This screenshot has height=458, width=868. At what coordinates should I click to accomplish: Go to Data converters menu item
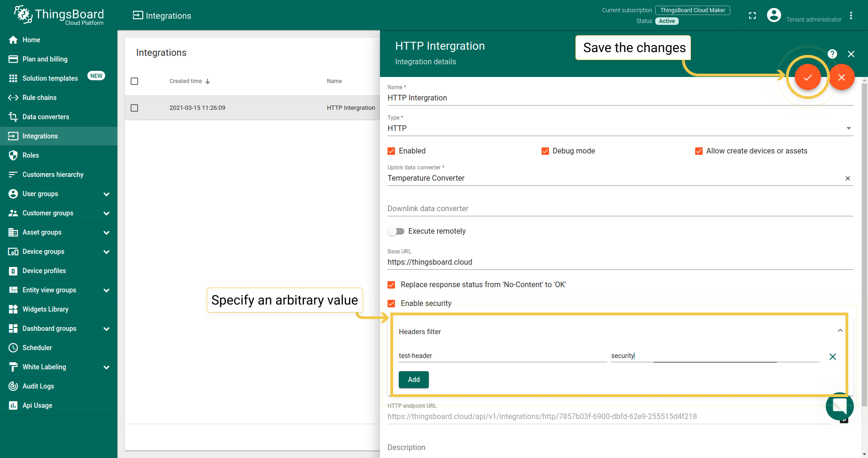pos(59,117)
